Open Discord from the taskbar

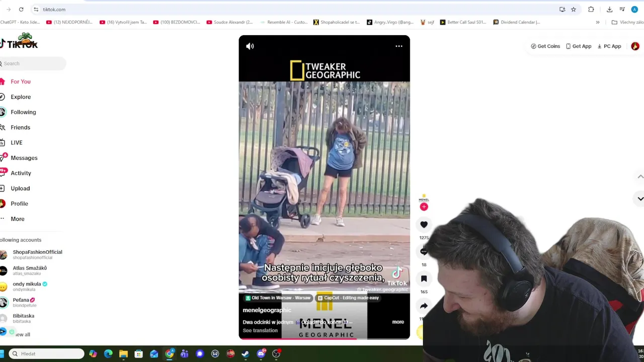(261, 354)
